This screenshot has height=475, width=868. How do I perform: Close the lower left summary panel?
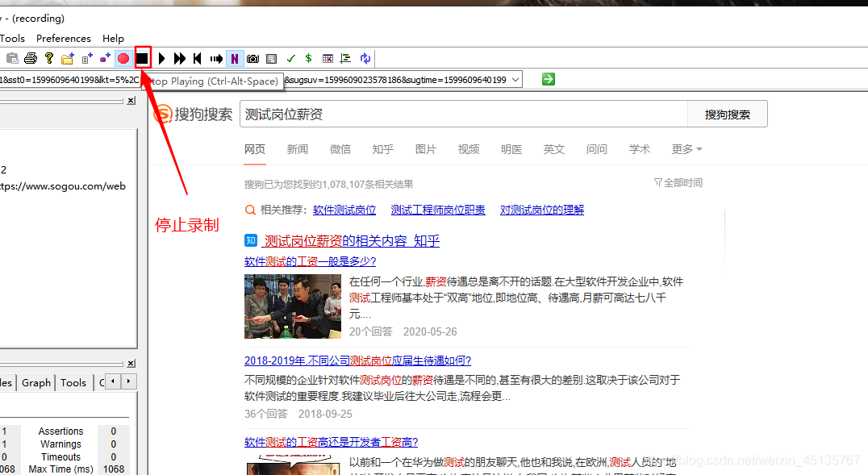tap(131, 363)
